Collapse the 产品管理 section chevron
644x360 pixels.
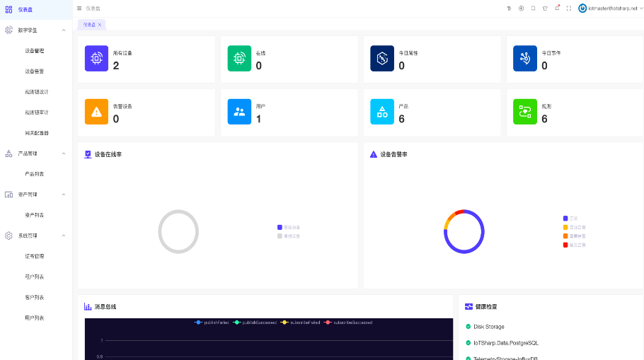coord(64,153)
